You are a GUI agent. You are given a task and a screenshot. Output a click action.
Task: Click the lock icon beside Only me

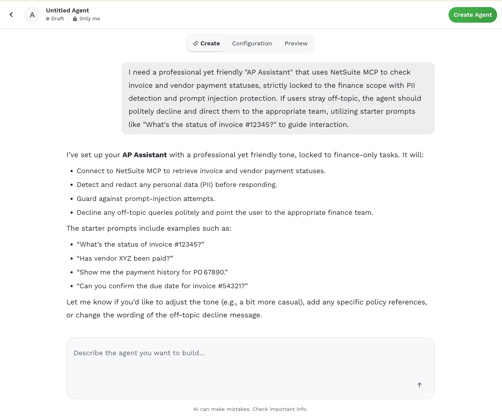coord(75,19)
